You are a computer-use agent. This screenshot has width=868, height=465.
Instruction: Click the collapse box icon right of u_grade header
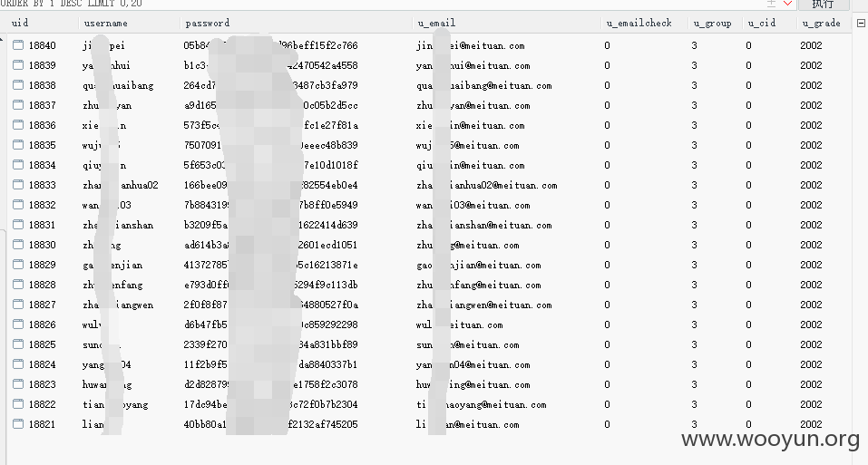[x=861, y=24]
